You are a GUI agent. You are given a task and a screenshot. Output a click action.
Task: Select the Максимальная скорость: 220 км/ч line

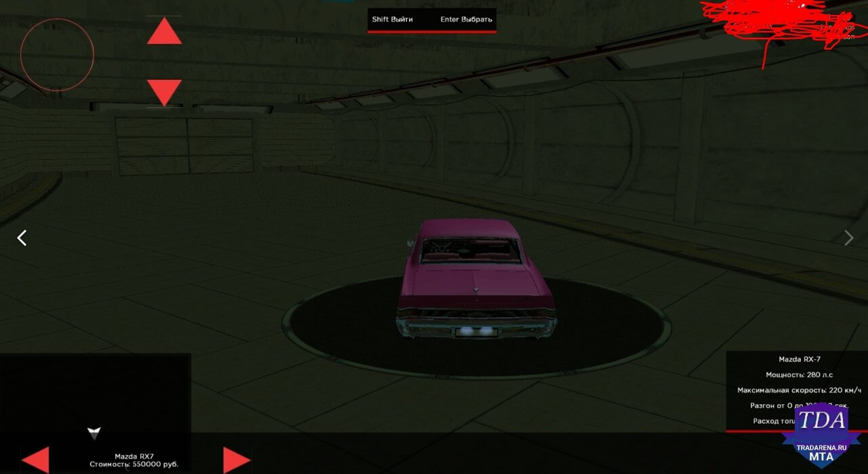click(x=799, y=391)
